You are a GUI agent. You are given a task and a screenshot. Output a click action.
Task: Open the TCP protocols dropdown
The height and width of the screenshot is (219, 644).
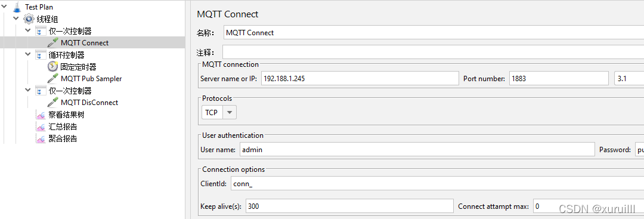tap(219, 112)
